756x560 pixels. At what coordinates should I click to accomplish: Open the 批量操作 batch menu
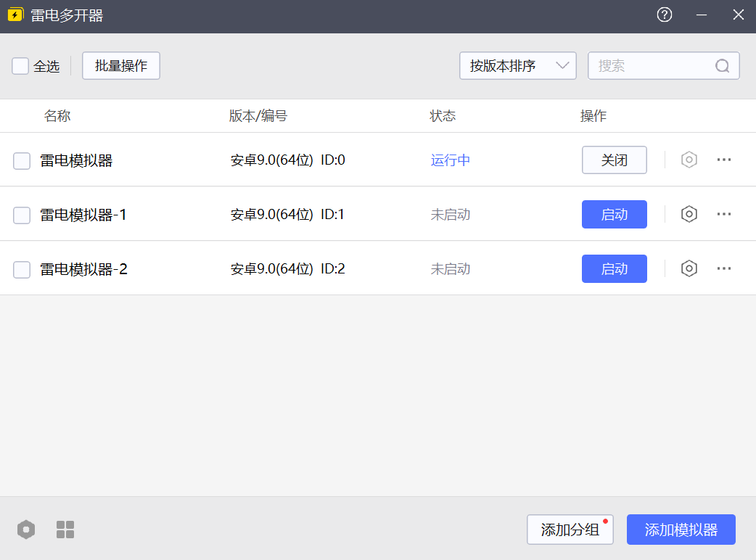point(121,66)
